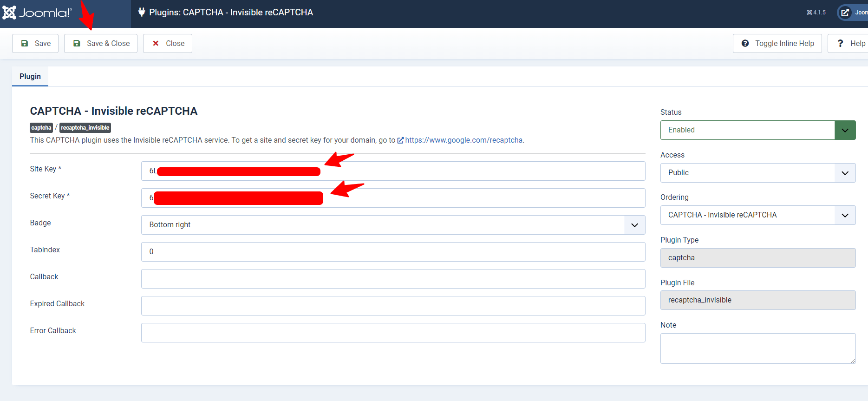The height and width of the screenshot is (401, 868).
Task: Click the Joomla logo in header
Action: click(37, 13)
